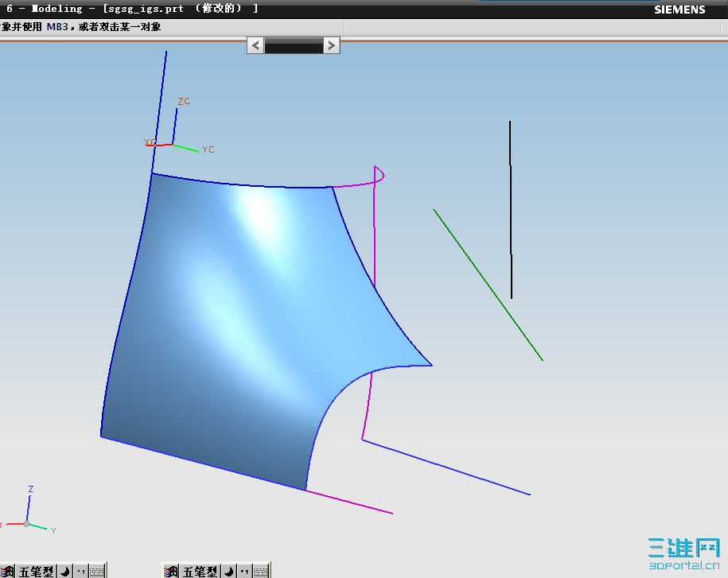Pick the YC axis of the WCS
Viewport: 728px width, 578px height.
pos(186,149)
